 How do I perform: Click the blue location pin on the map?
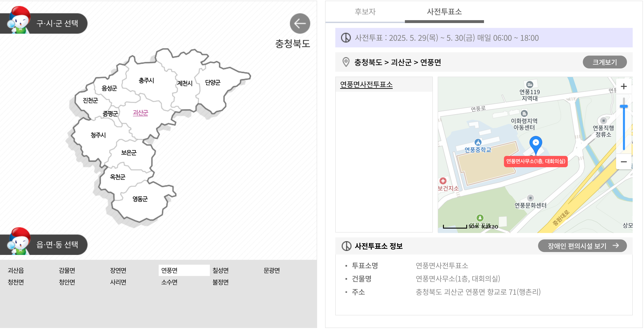[535, 146]
